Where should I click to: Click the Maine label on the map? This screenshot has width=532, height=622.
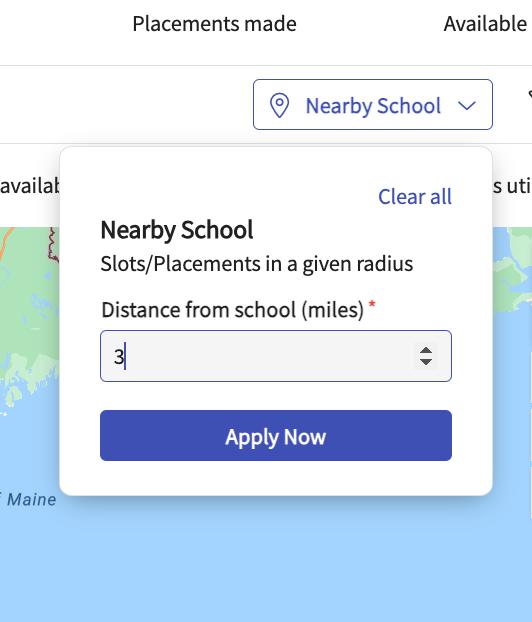(32, 499)
